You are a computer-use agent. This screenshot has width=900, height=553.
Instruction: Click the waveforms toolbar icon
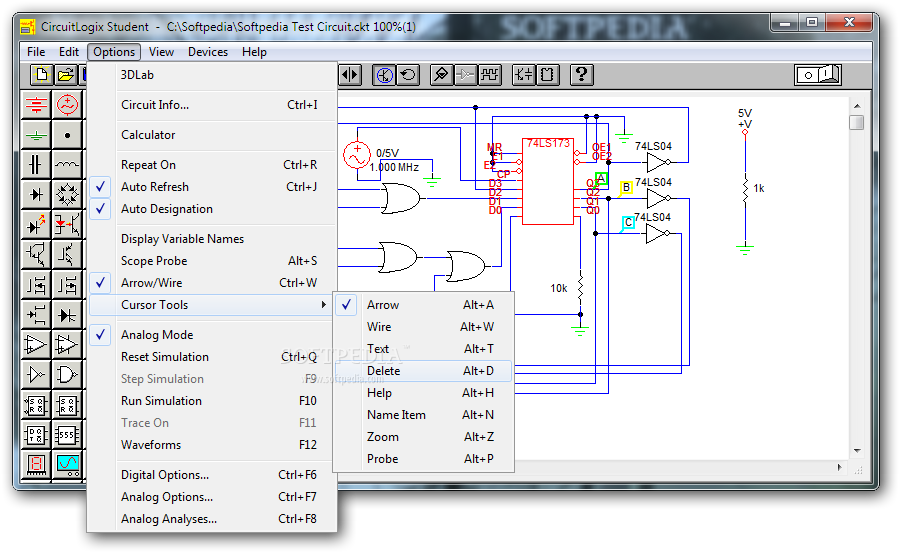(490, 75)
